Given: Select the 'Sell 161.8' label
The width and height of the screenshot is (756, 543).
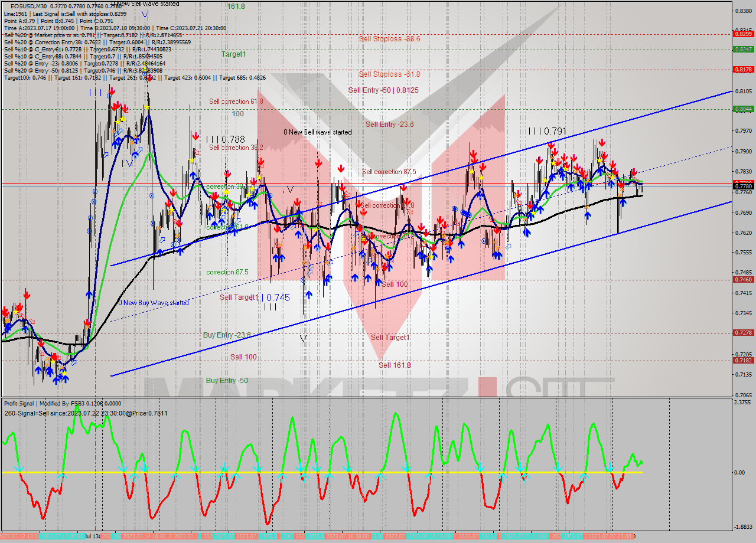Looking at the screenshot, I should coord(395,365).
